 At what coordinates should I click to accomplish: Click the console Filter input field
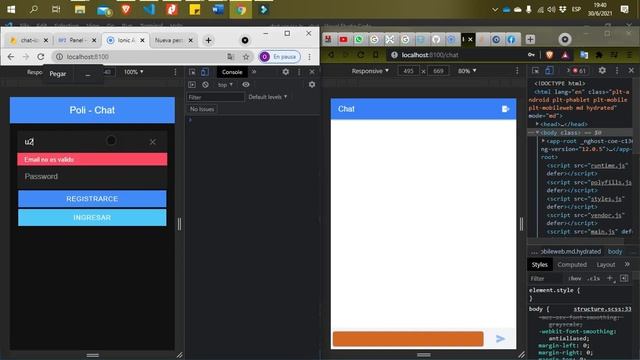pyautogui.click(x=216, y=97)
